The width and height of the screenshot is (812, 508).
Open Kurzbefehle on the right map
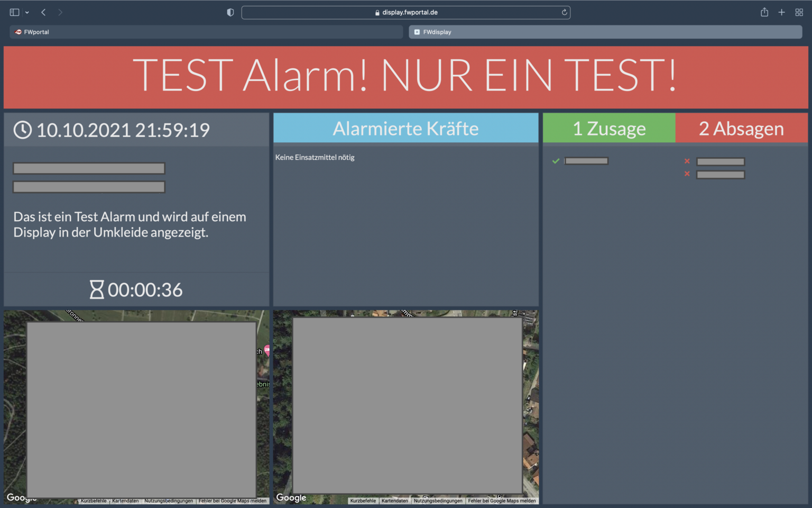363,501
